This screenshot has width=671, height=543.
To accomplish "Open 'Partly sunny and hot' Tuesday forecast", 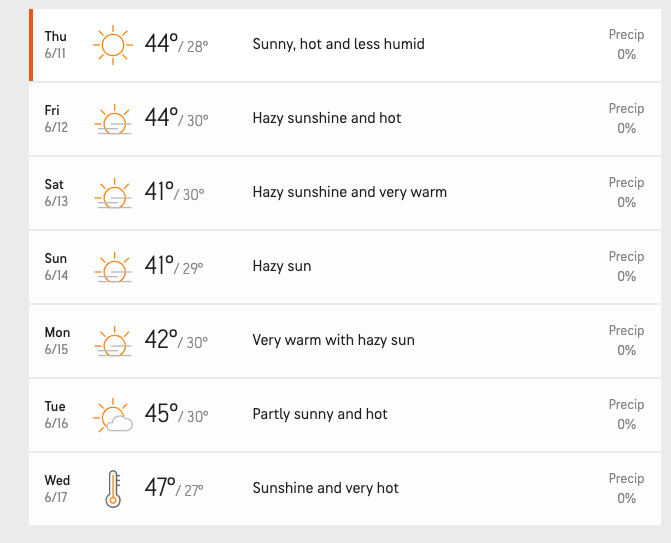I will [320, 414].
